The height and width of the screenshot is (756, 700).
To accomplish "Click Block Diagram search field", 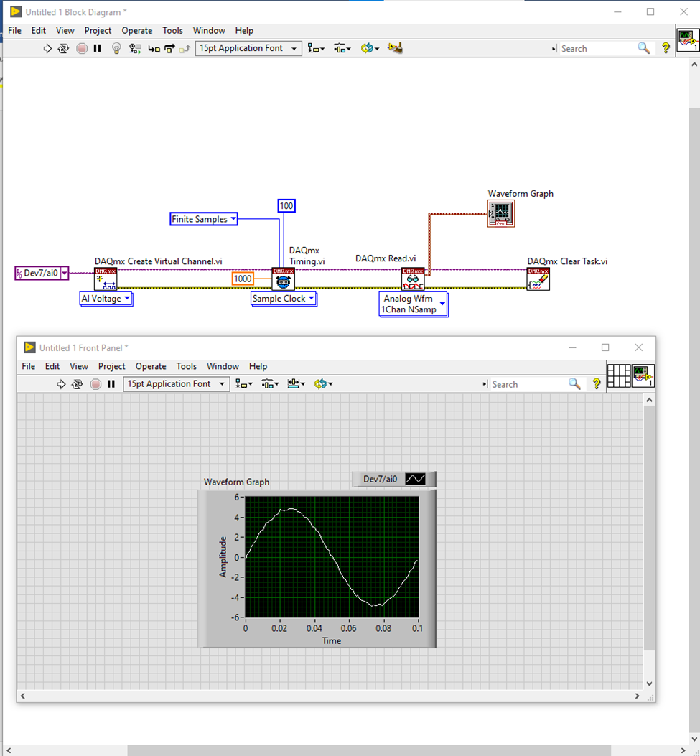I will coord(597,49).
